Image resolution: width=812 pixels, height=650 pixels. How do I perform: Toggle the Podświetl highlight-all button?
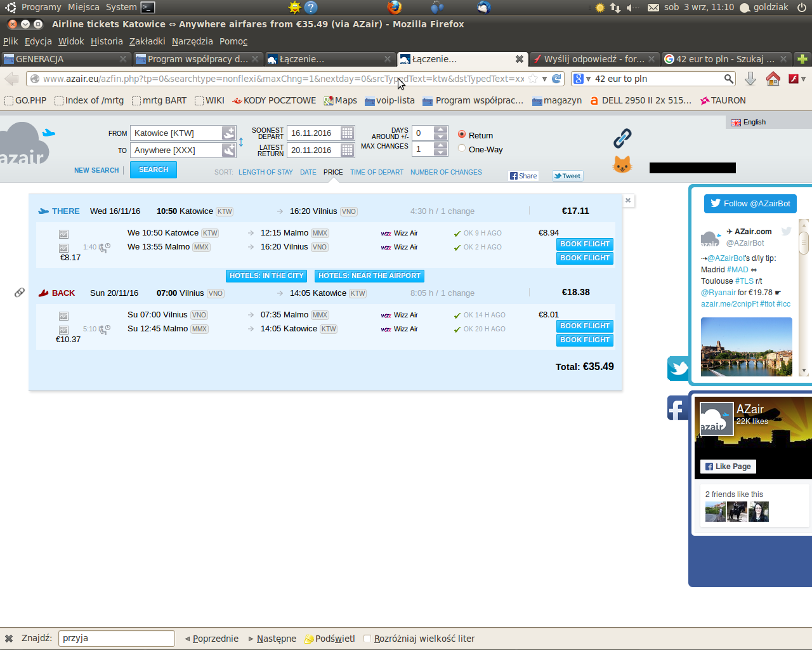(329, 639)
